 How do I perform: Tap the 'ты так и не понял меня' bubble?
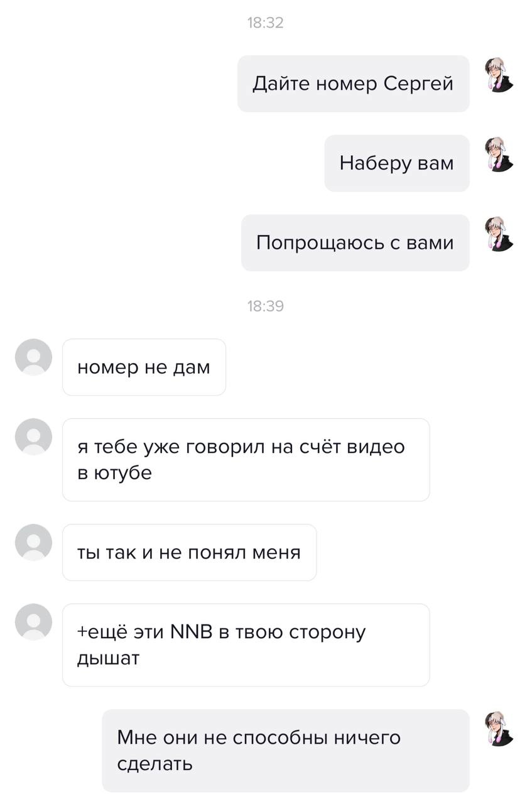[x=189, y=553]
